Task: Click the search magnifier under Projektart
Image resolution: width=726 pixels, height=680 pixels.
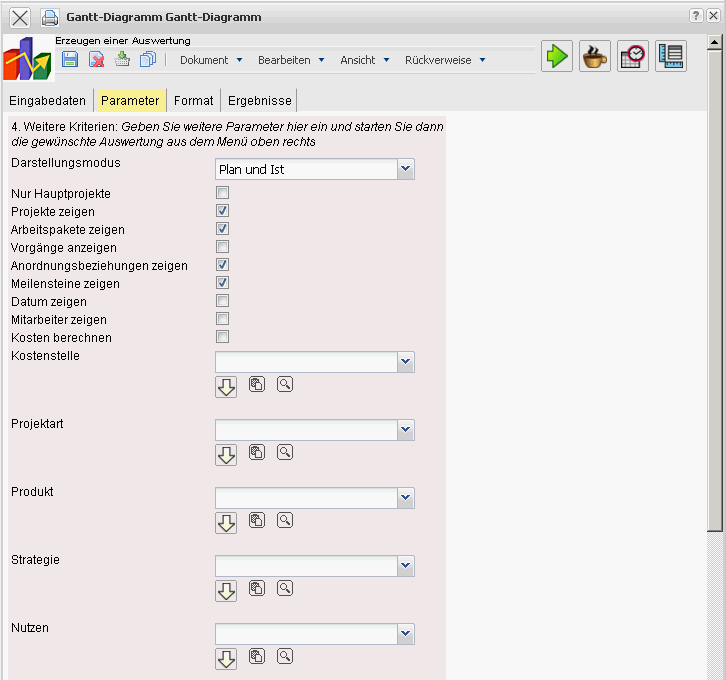Action: tap(285, 452)
